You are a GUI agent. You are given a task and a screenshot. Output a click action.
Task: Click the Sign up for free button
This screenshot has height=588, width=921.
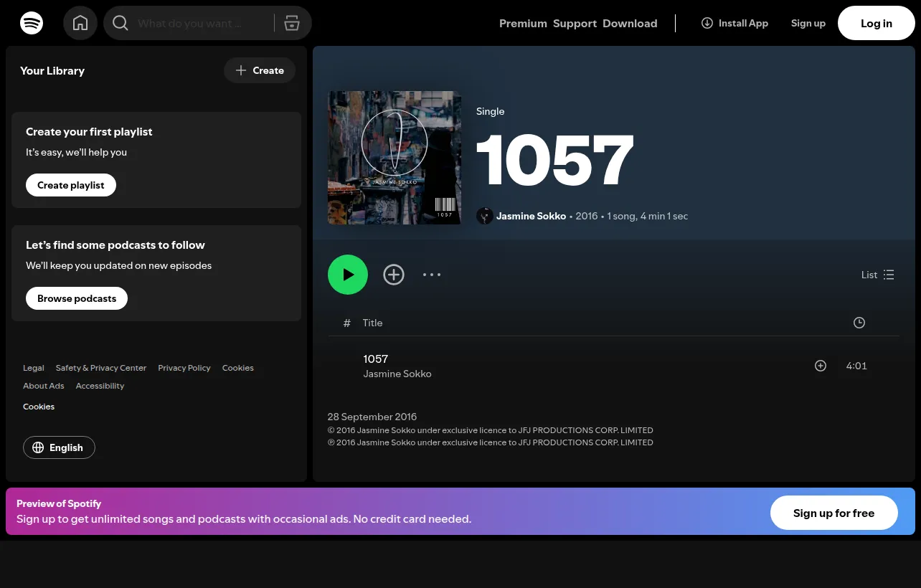pyautogui.click(x=833, y=513)
